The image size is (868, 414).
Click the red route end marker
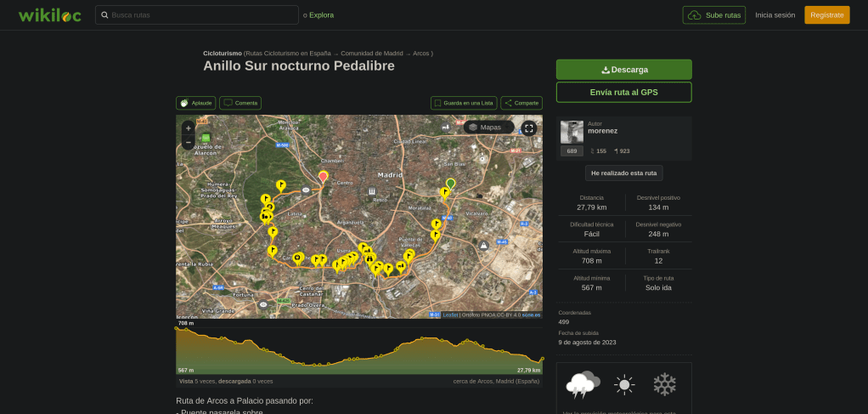pyautogui.click(x=324, y=178)
